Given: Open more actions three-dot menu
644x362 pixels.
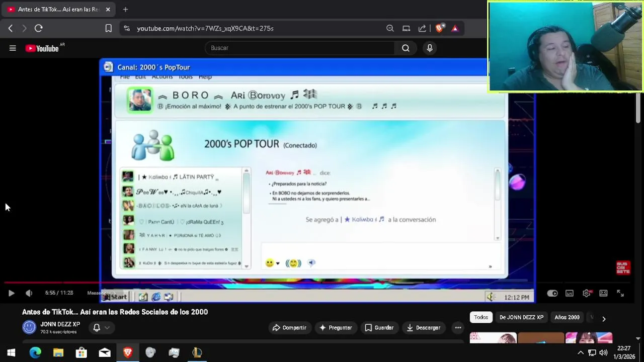Looking at the screenshot, I should pos(458,328).
